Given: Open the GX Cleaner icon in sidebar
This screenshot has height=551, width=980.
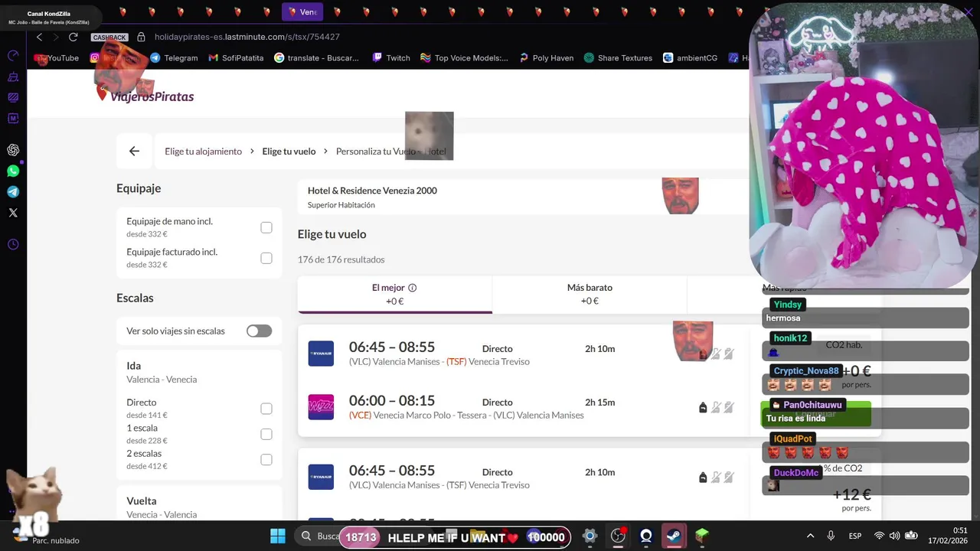Looking at the screenshot, I should (x=13, y=77).
